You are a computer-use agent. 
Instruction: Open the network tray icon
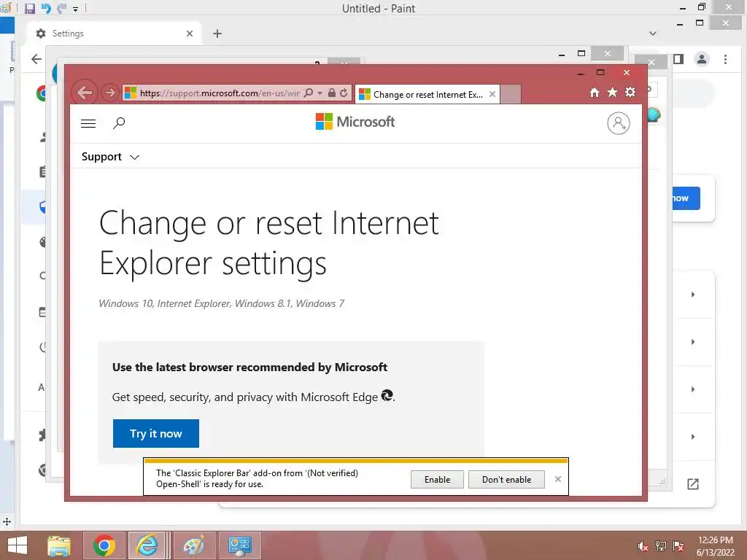point(661,546)
